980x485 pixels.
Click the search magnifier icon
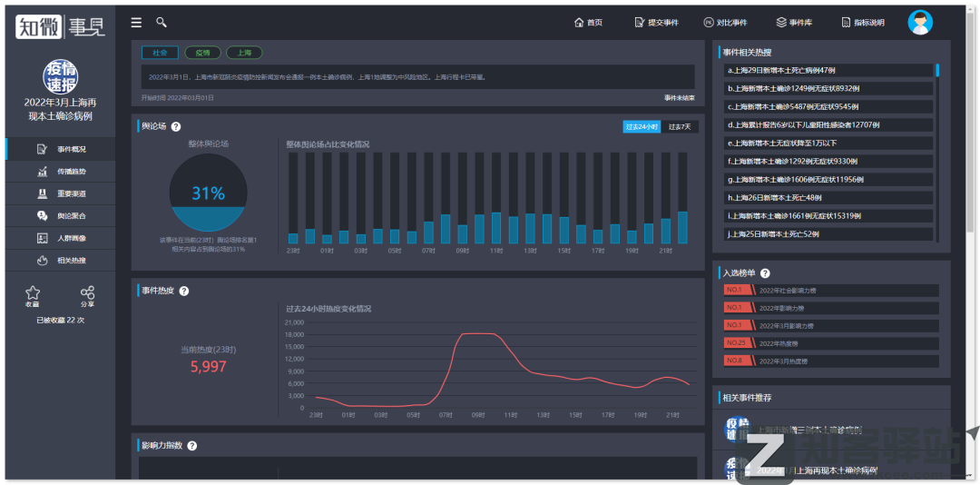tap(162, 23)
